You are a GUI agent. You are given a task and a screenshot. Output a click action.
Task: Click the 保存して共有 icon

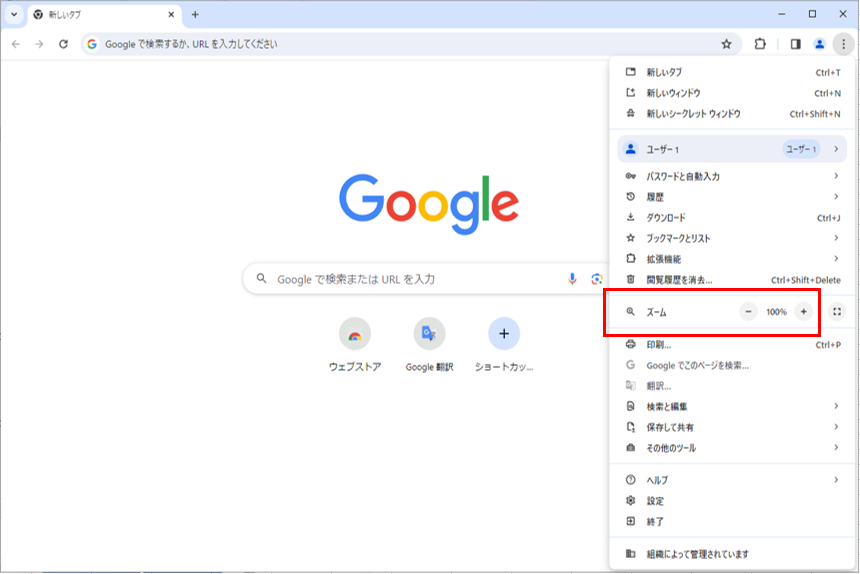click(631, 427)
